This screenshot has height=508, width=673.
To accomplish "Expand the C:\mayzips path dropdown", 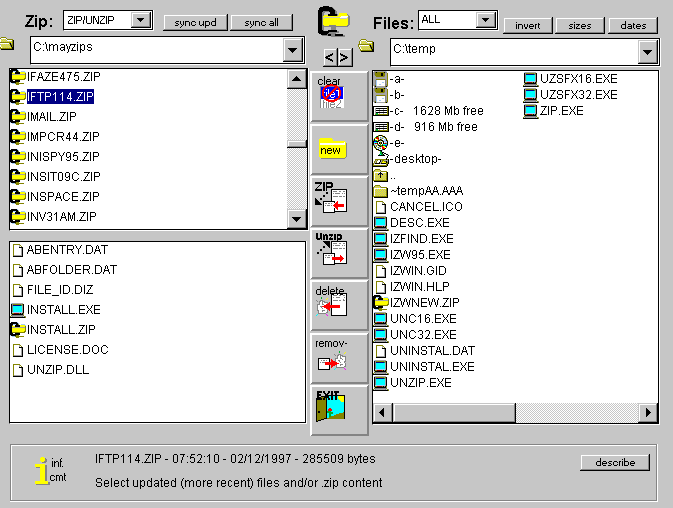I will click(293, 50).
